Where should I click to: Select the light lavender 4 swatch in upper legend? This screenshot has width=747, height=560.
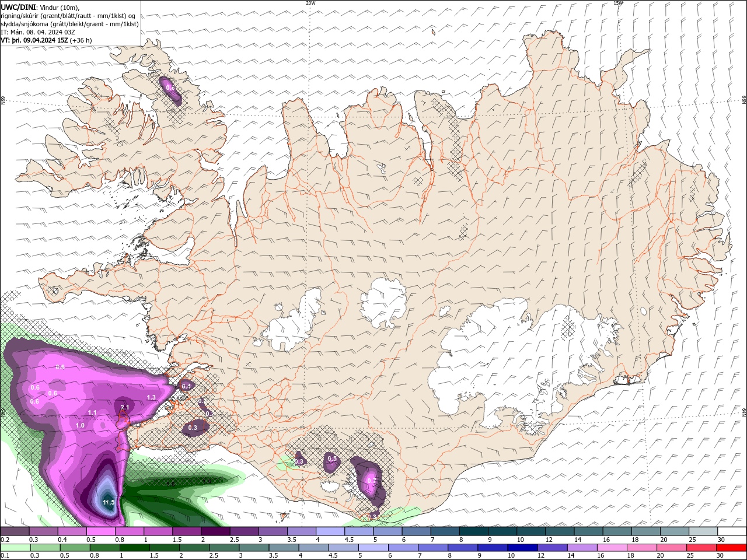330,531
